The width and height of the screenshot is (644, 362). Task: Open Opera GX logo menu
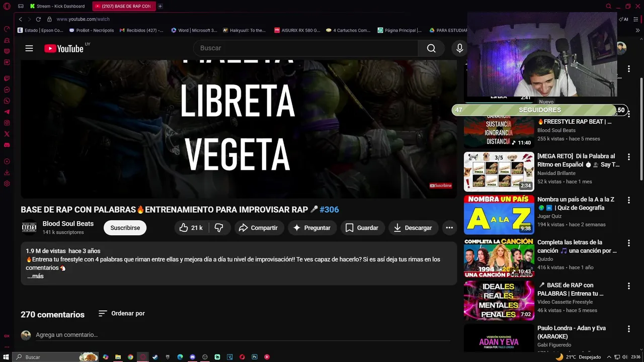pos(7,6)
